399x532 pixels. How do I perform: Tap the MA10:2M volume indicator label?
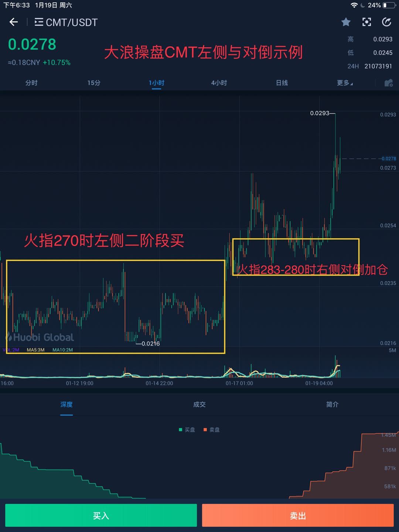[62, 350]
